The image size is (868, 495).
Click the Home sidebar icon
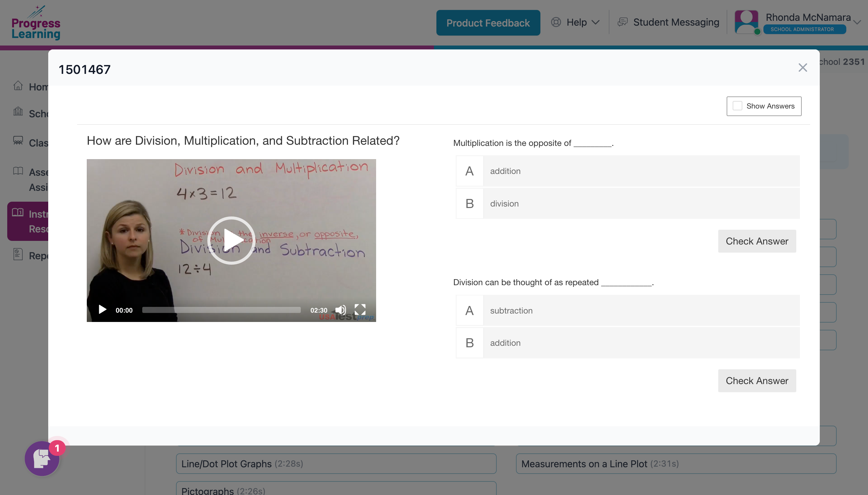pos(18,86)
